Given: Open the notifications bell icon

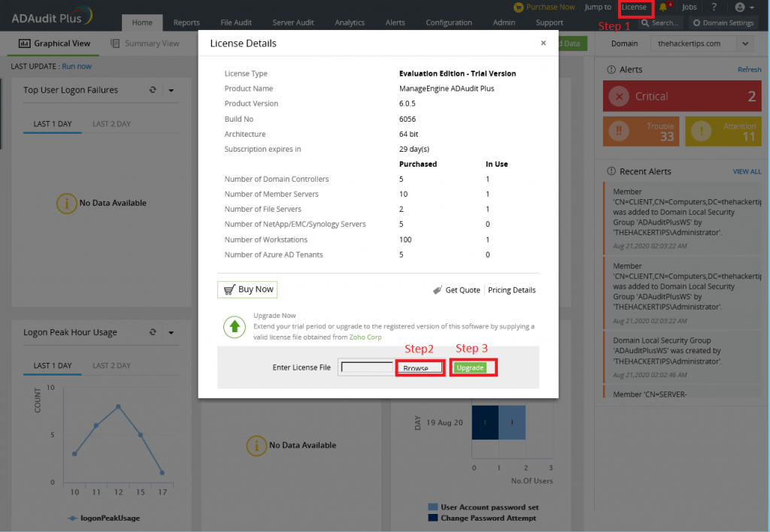Looking at the screenshot, I should [663, 7].
